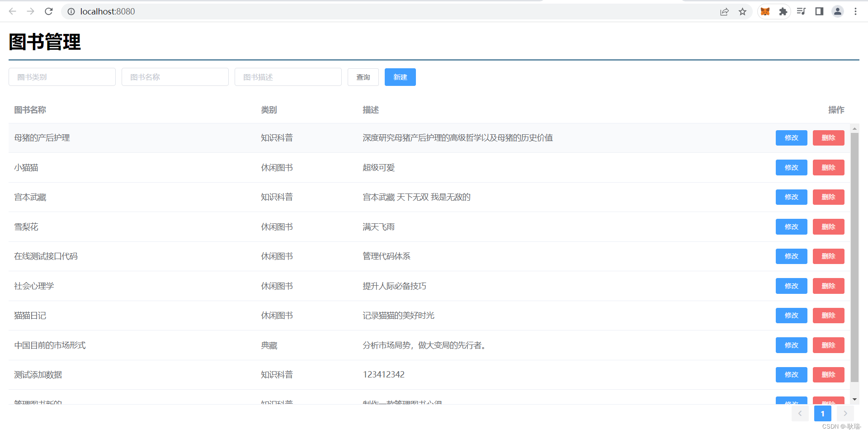The height and width of the screenshot is (434, 868).
Task: View site information icon in address bar
Action: [71, 12]
